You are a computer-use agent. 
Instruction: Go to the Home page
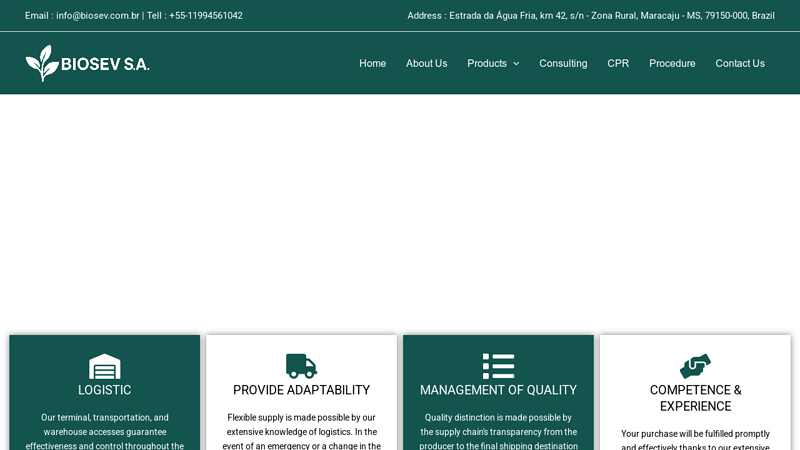372,63
